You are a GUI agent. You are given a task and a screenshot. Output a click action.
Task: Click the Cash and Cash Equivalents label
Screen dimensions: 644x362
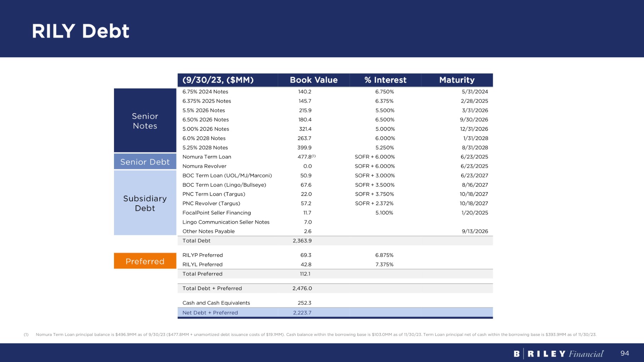216,303
